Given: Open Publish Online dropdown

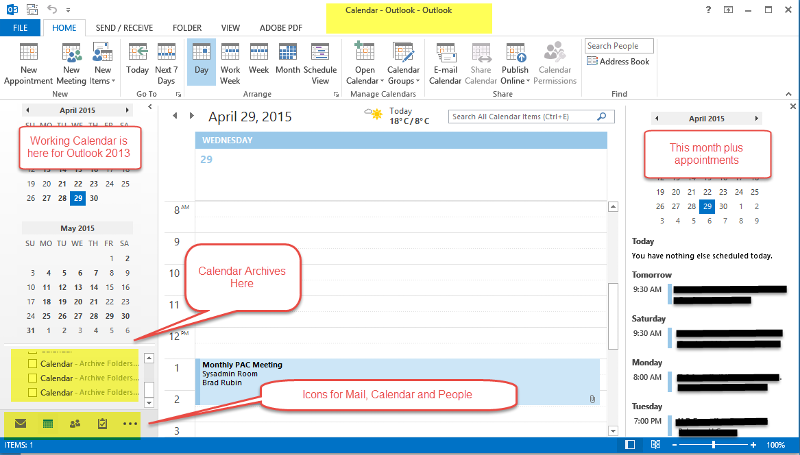Looking at the screenshot, I should click(515, 64).
